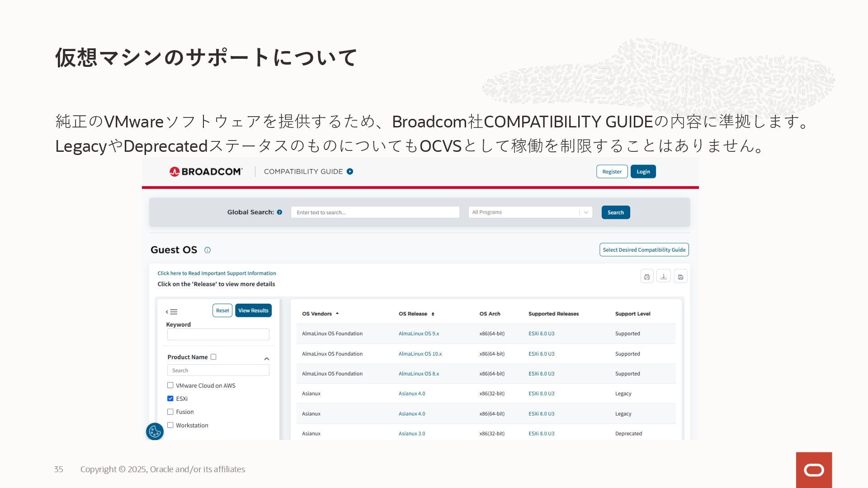Check the Fusion product checkbox
The height and width of the screenshot is (488, 868).
(x=170, y=412)
